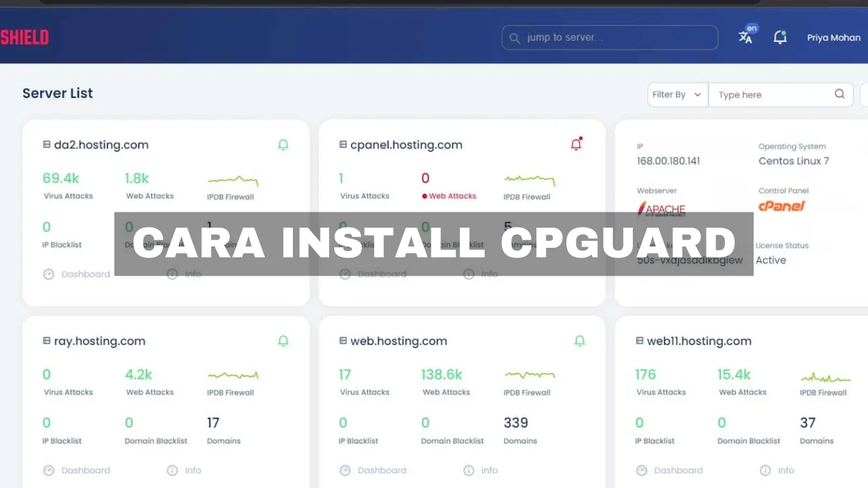Click the web11.hosting.com server name
This screenshot has width=868, height=488.
pos(699,341)
